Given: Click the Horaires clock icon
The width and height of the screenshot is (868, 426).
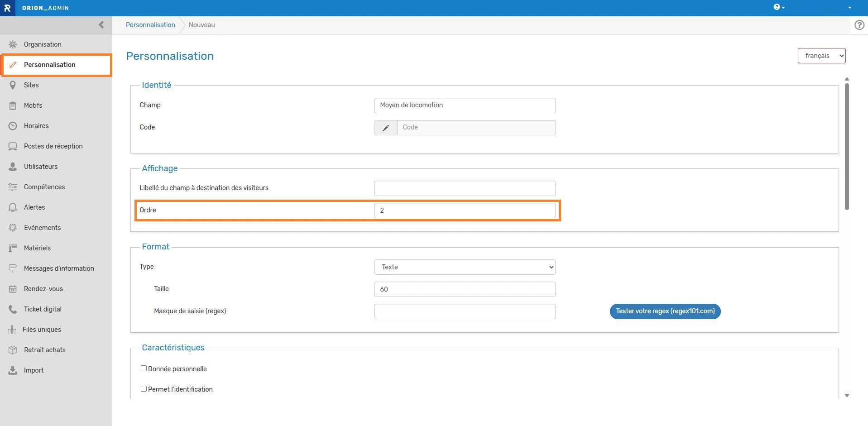Looking at the screenshot, I should click(x=13, y=126).
